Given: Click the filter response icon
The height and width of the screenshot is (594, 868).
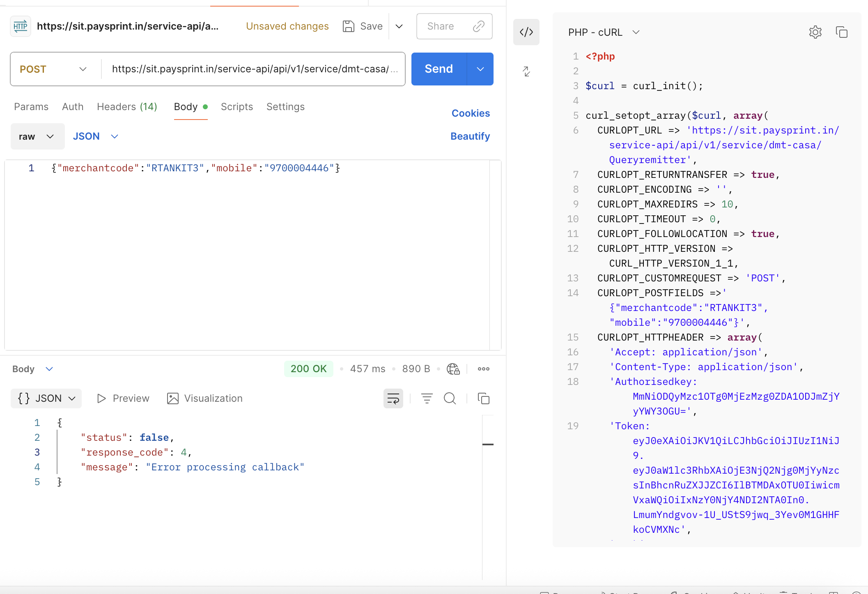Looking at the screenshot, I should [x=427, y=398].
